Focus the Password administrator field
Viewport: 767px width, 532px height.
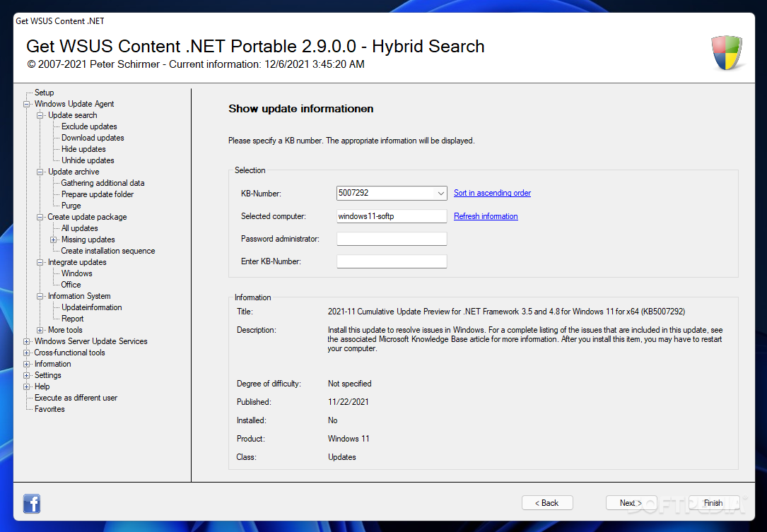pos(392,239)
